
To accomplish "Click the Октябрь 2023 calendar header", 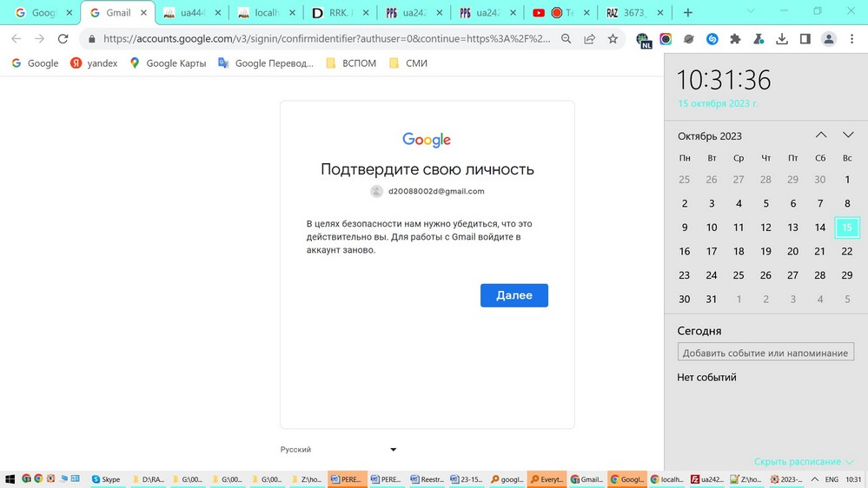I will [710, 136].
